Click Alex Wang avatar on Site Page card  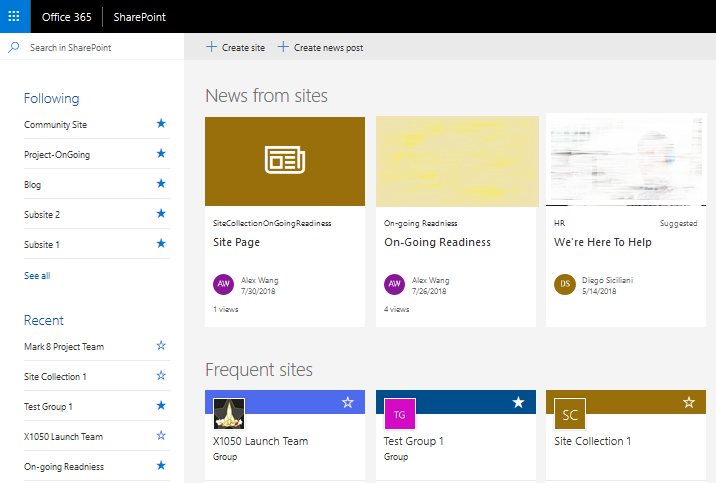point(223,284)
